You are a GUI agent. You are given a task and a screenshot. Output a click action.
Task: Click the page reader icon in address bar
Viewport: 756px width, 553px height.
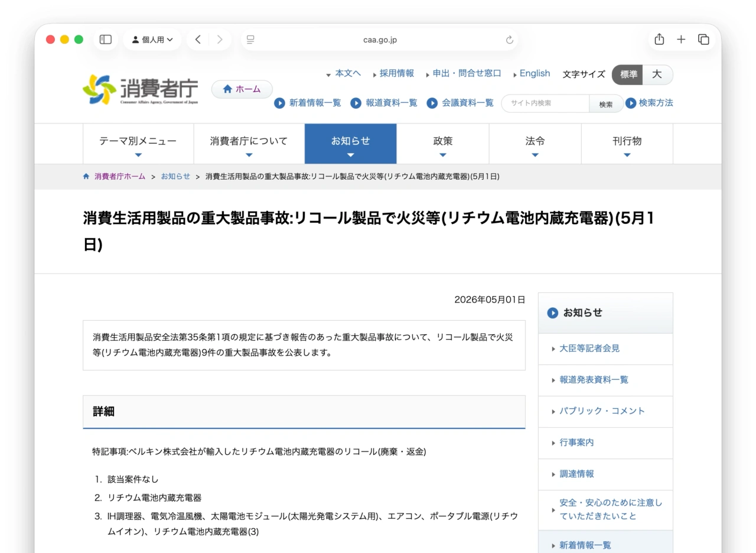tap(250, 40)
